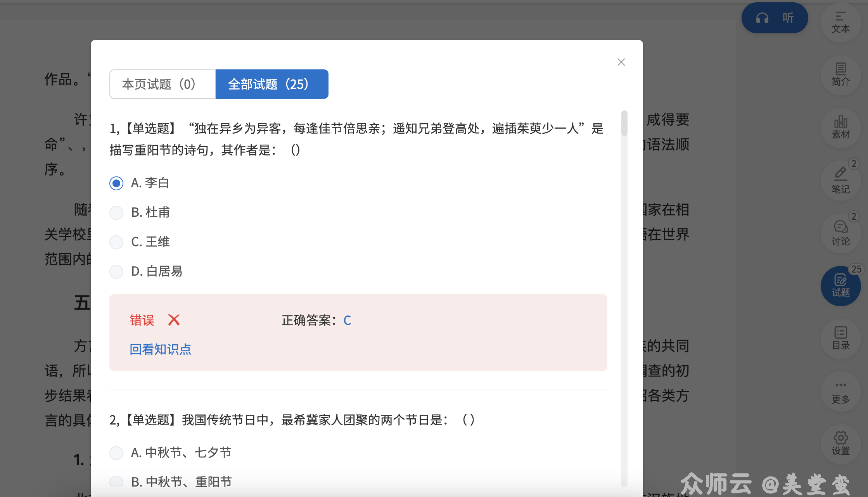Open the 试题 questions panel
Image resolution: width=868 pixels, height=497 pixels.
[x=840, y=286]
